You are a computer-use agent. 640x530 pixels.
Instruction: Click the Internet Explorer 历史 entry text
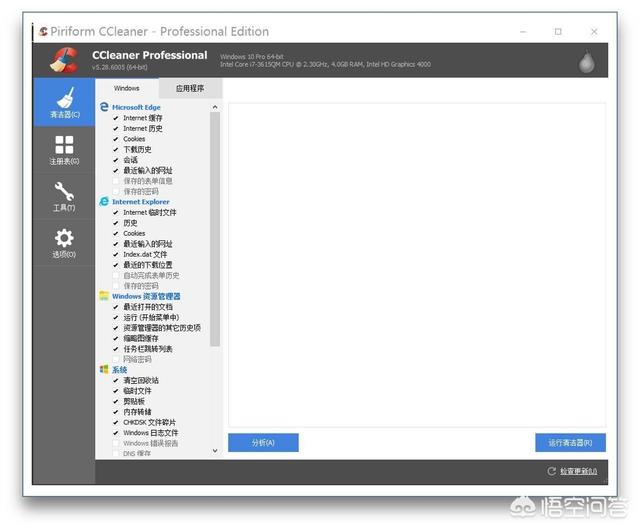coord(130,223)
